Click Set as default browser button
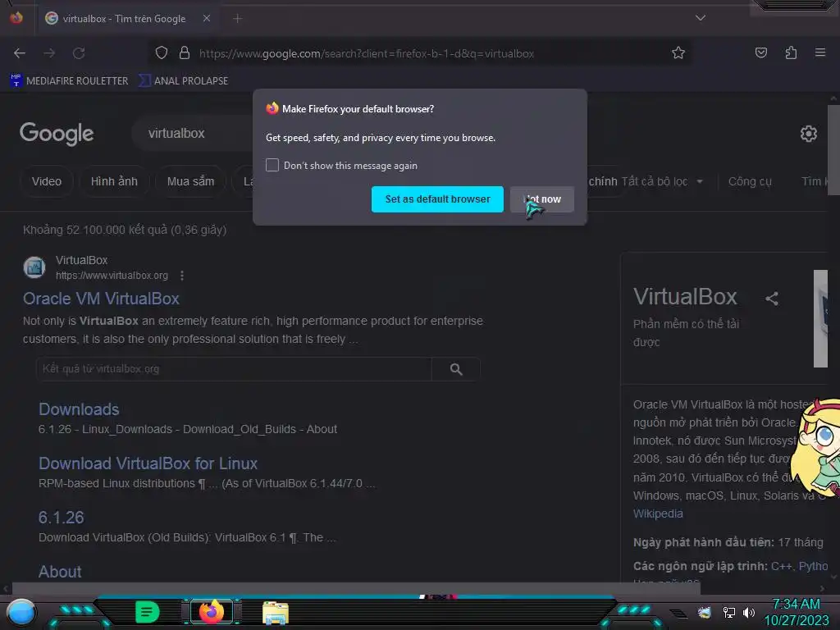 click(x=437, y=199)
